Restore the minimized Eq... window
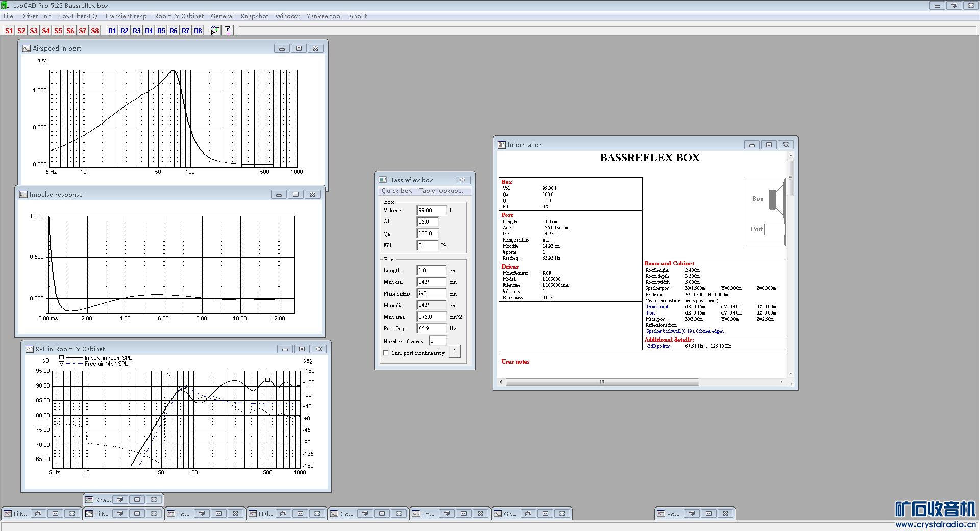 click(201, 514)
